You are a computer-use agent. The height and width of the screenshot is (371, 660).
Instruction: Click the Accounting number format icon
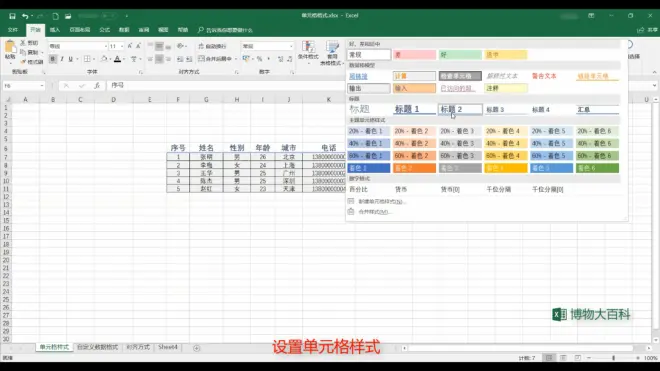(246, 59)
